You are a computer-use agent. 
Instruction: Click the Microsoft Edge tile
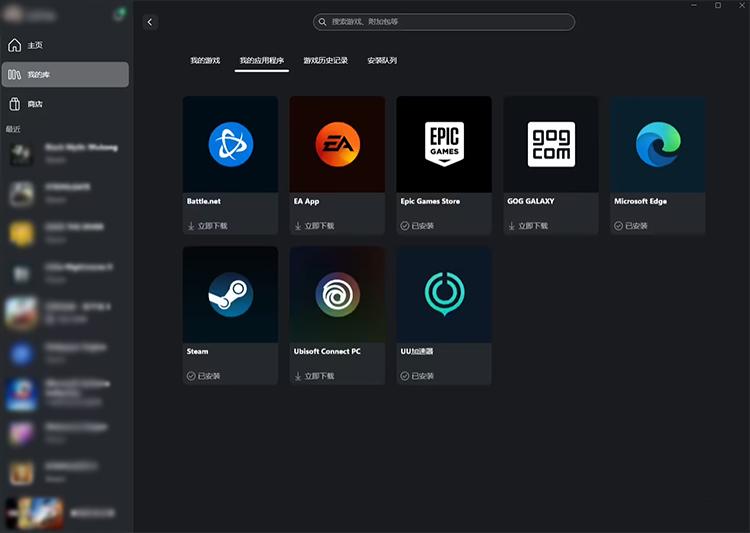coord(657,145)
